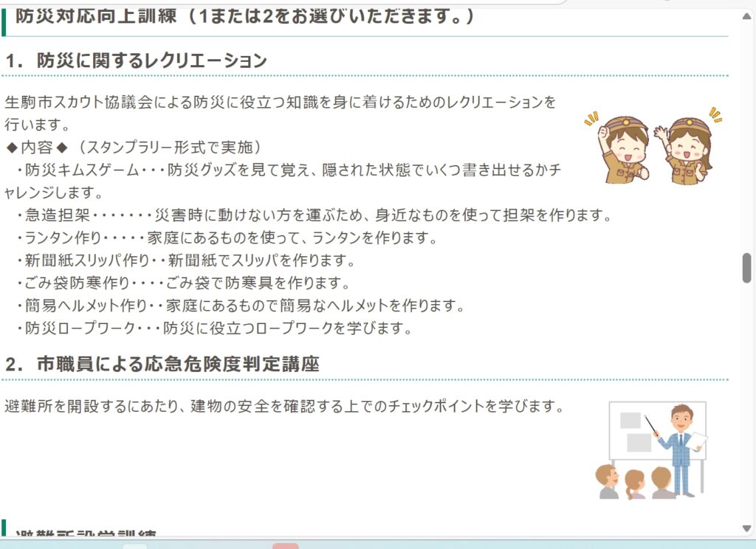
Task: Click the 防災ロープワーク list item
Action: coord(214,328)
